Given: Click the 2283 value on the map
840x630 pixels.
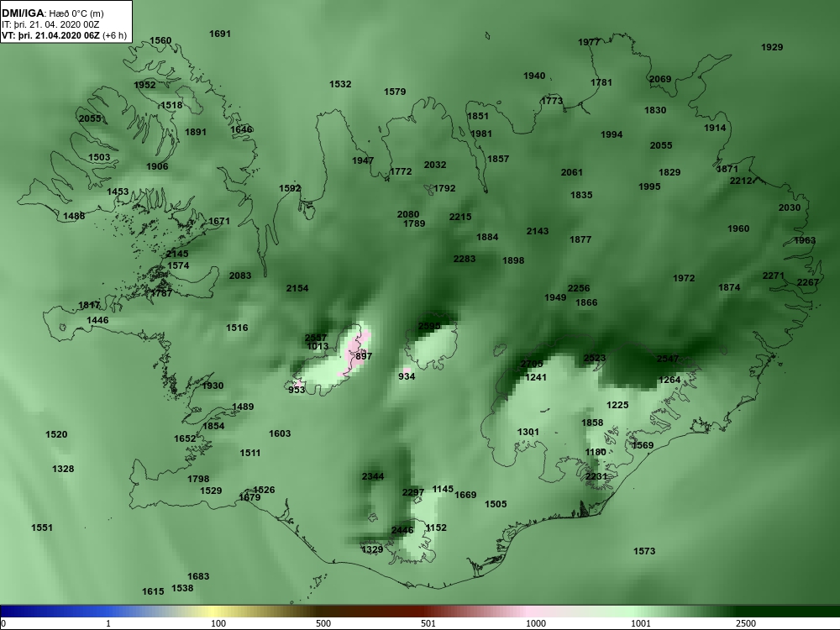Looking at the screenshot, I should 465,259.
